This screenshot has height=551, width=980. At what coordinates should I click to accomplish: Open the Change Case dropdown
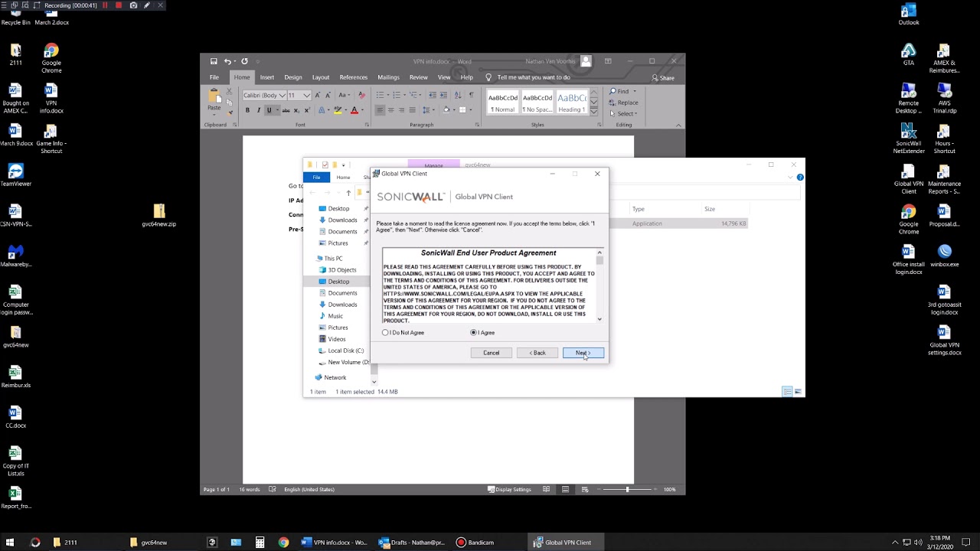pyautogui.click(x=345, y=95)
